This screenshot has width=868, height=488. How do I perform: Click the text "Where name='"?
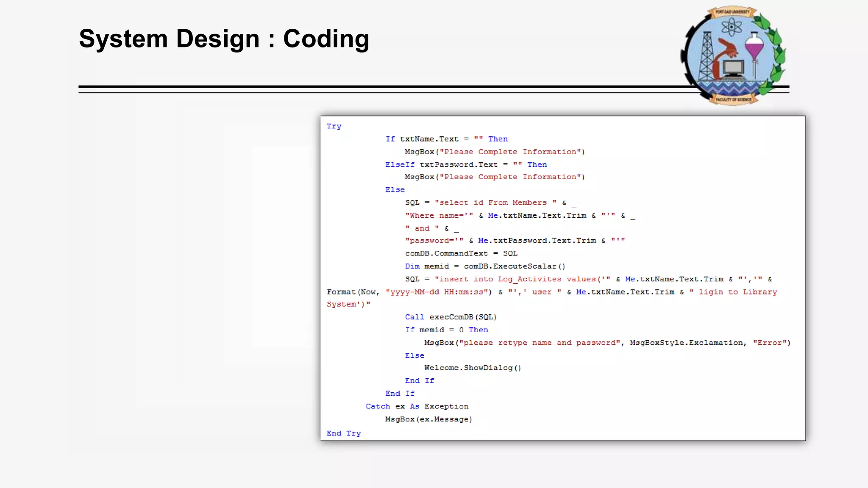439,215
